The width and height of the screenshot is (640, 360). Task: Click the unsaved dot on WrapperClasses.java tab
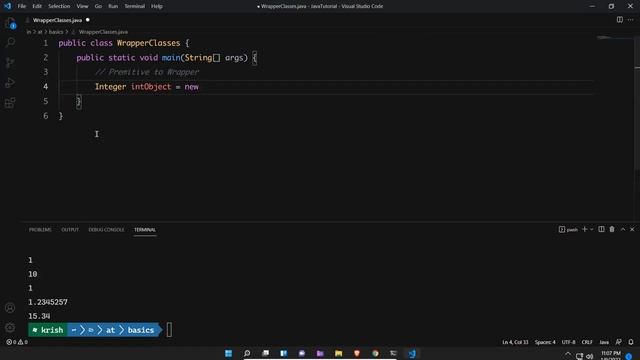(x=88, y=20)
